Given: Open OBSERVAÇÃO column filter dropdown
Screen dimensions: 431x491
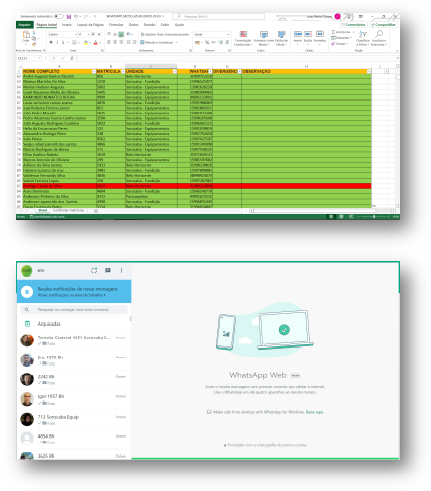Looking at the screenshot, I should [x=369, y=72].
